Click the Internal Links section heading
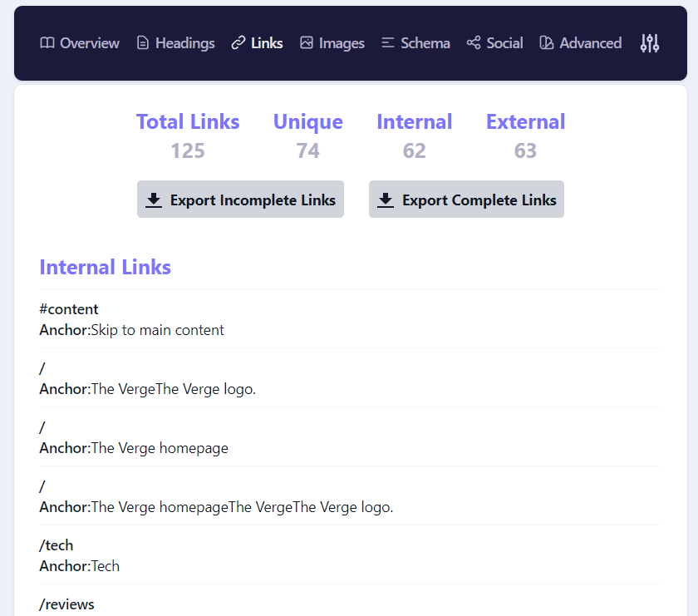This screenshot has height=616, width=698. point(106,267)
